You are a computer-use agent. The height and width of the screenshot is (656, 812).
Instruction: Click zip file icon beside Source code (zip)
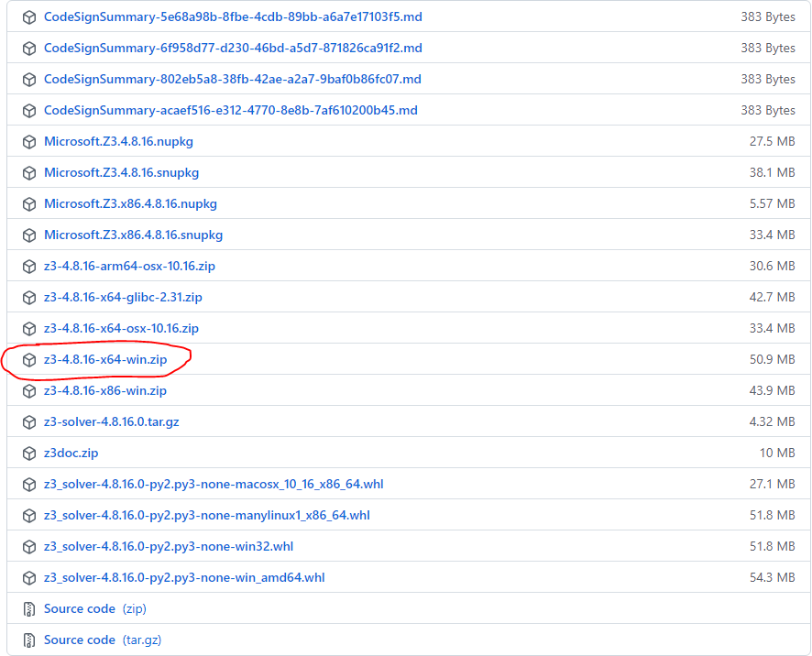tap(29, 609)
